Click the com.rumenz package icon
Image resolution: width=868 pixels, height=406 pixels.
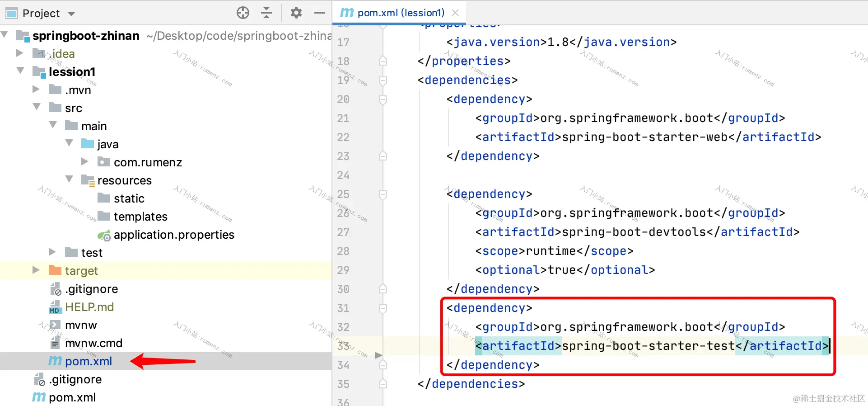click(104, 162)
